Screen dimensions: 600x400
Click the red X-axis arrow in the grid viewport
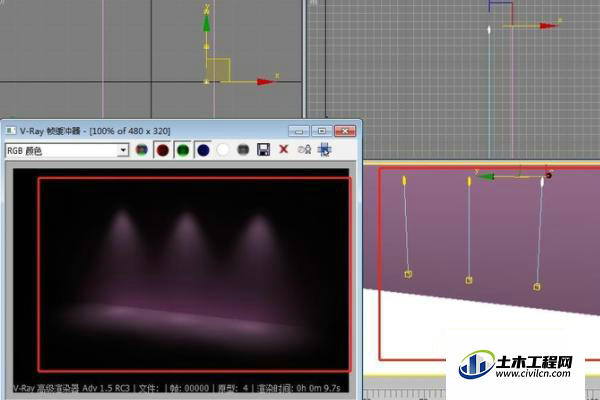pos(548,26)
